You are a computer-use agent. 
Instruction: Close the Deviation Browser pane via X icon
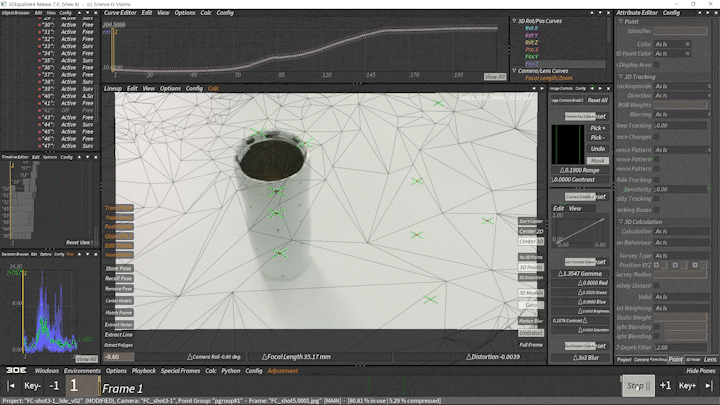pyautogui.click(x=96, y=254)
